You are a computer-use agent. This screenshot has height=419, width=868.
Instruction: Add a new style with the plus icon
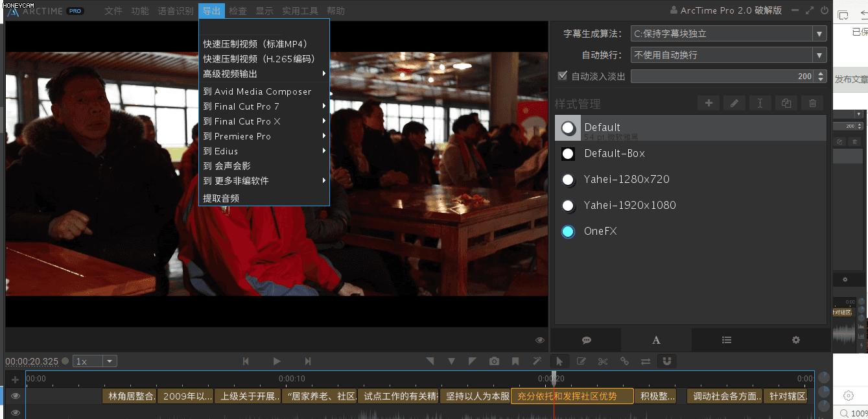coord(709,102)
